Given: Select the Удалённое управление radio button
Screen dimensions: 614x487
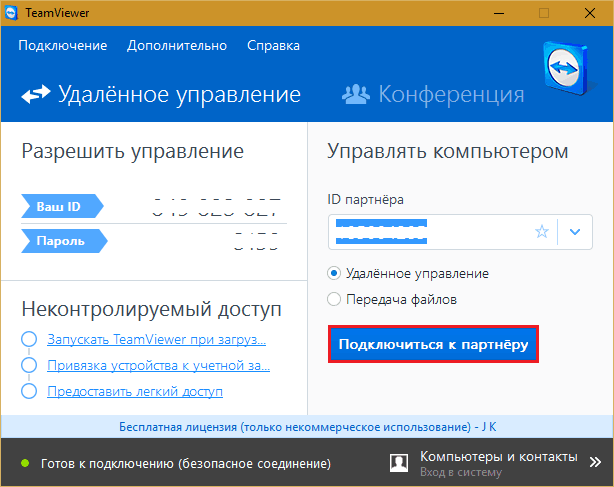Looking at the screenshot, I should (334, 272).
